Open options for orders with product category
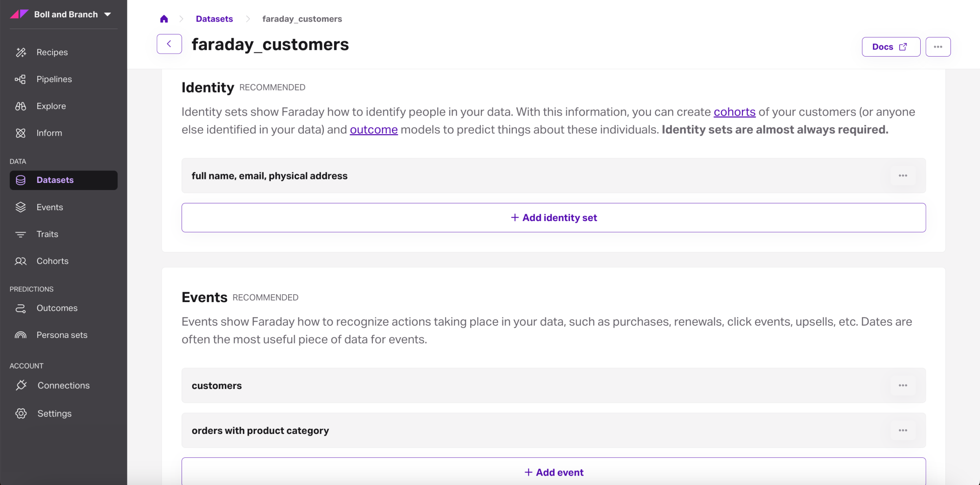This screenshot has height=485, width=980. (x=903, y=430)
